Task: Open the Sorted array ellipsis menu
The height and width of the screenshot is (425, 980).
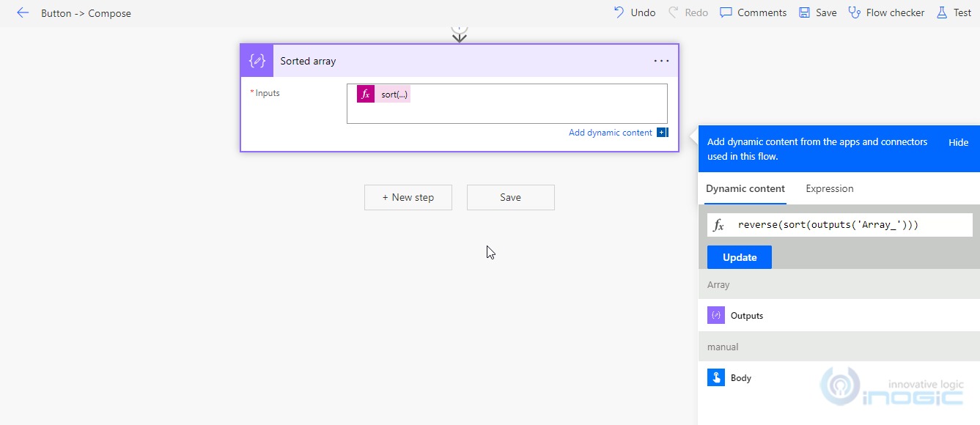Action: click(x=661, y=61)
